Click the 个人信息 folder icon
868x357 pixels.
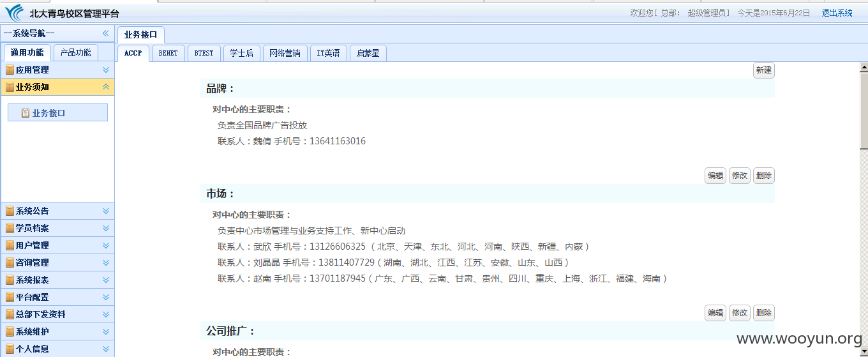10,349
